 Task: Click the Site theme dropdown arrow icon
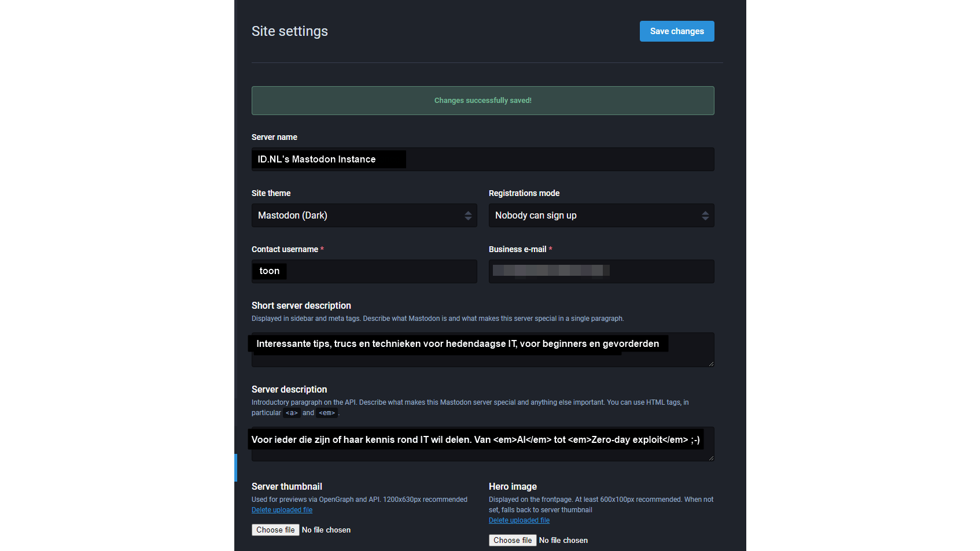468,216
